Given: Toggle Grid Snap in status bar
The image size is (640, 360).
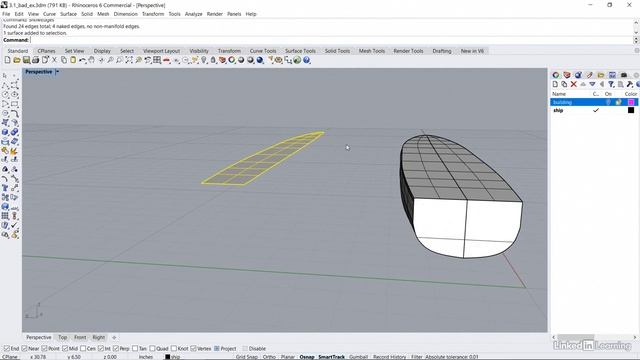Looking at the screenshot, I should [x=247, y=357].
